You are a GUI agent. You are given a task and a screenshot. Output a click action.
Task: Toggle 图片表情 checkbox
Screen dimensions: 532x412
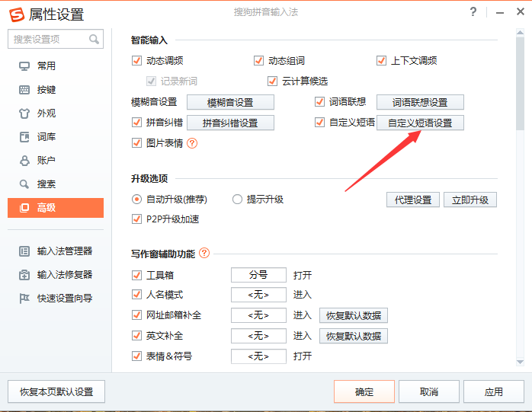pos(136,142)
